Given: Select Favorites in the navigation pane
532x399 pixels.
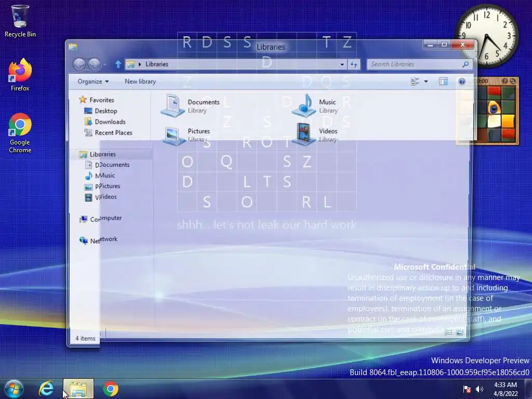Looking at the screenshot, I should (97, 100).
